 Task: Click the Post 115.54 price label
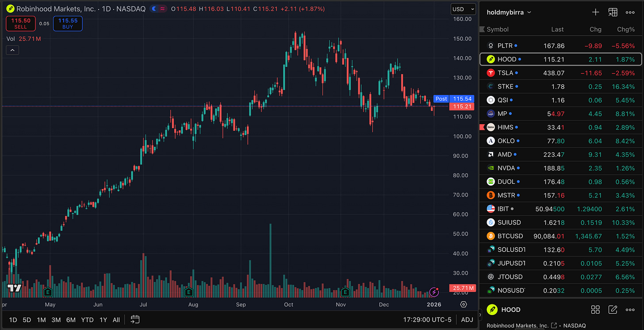454,99
